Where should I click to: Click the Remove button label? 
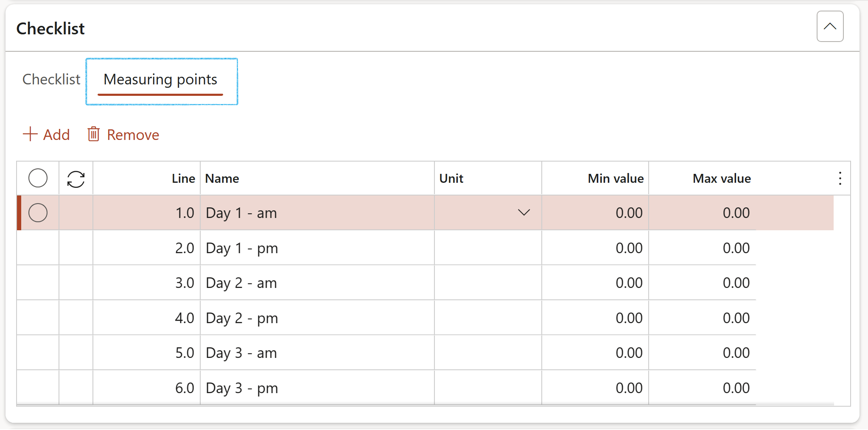(133, 135)
